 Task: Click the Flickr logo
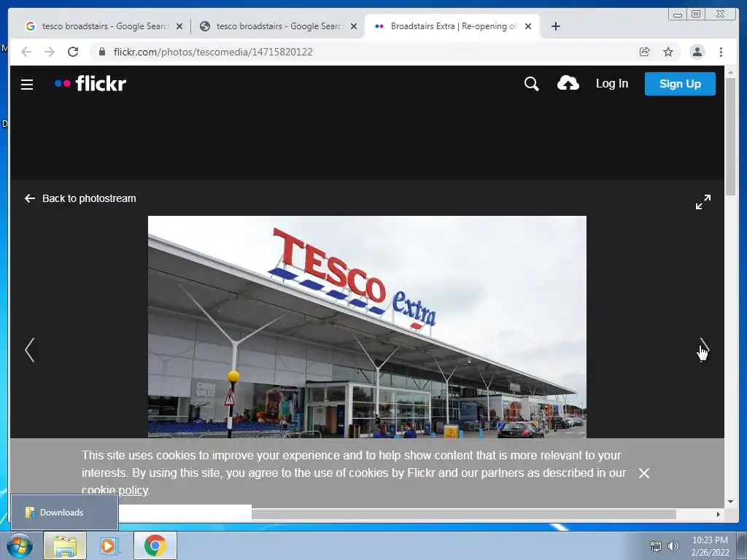[x=90, y=83]
